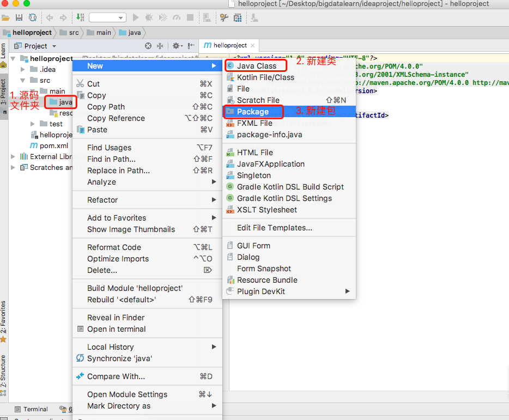This screenshot has width=509, height=420.
Task: Expand External Libraries node
Action: 13,156
